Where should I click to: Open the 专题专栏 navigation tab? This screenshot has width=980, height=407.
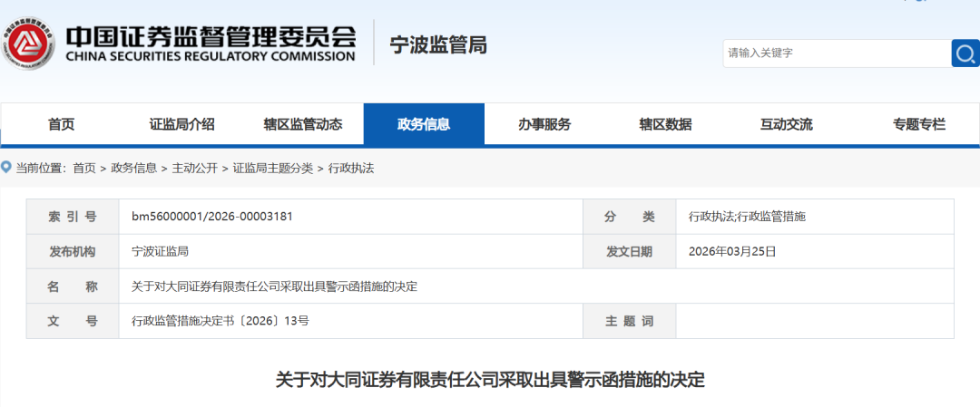click(x=919, y=124)
